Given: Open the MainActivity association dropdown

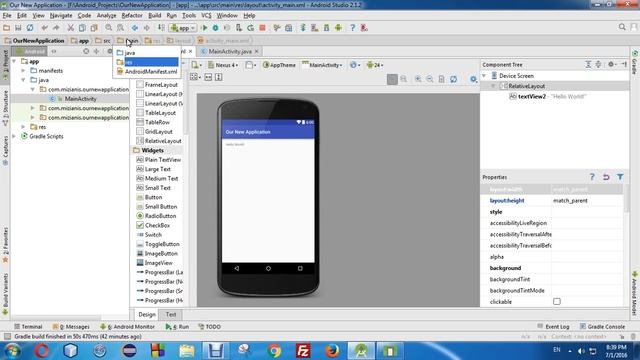Looking at the screenshot, I should coord(322,65).
